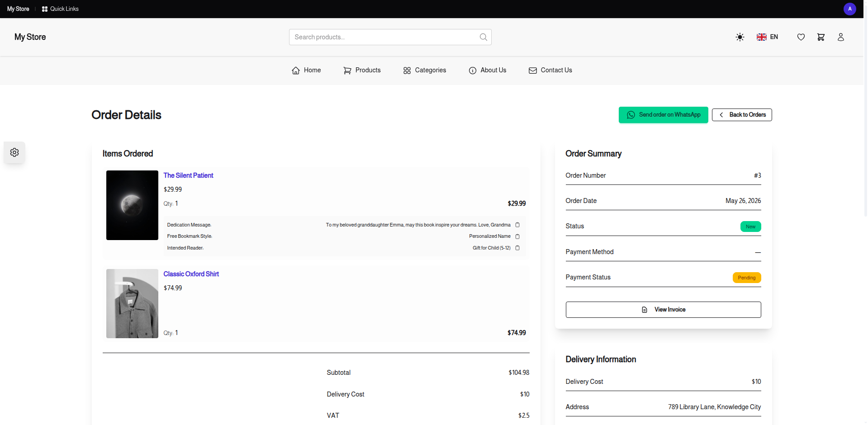
Task: Click the 'Delivery Information' heading
Action: point(601,359)
